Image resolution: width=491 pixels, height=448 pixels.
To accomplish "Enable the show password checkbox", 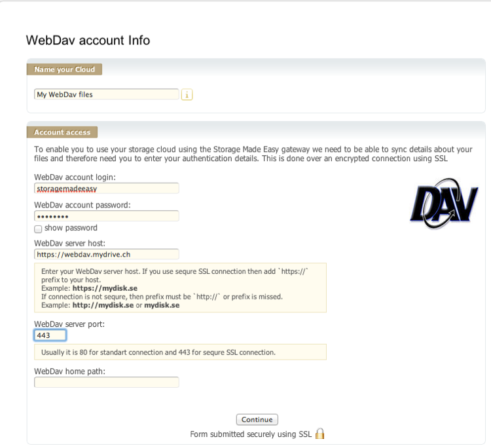I will tap(38, 229).
